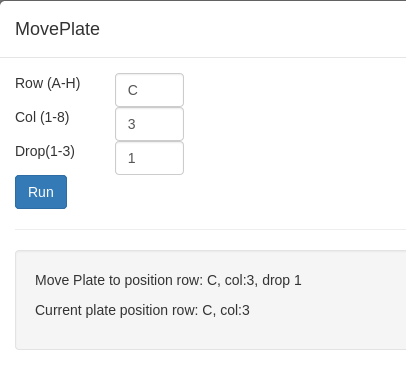
Task: Select the (1-8) range hint text
Action: pyautogui.click(x=55, y=117)
